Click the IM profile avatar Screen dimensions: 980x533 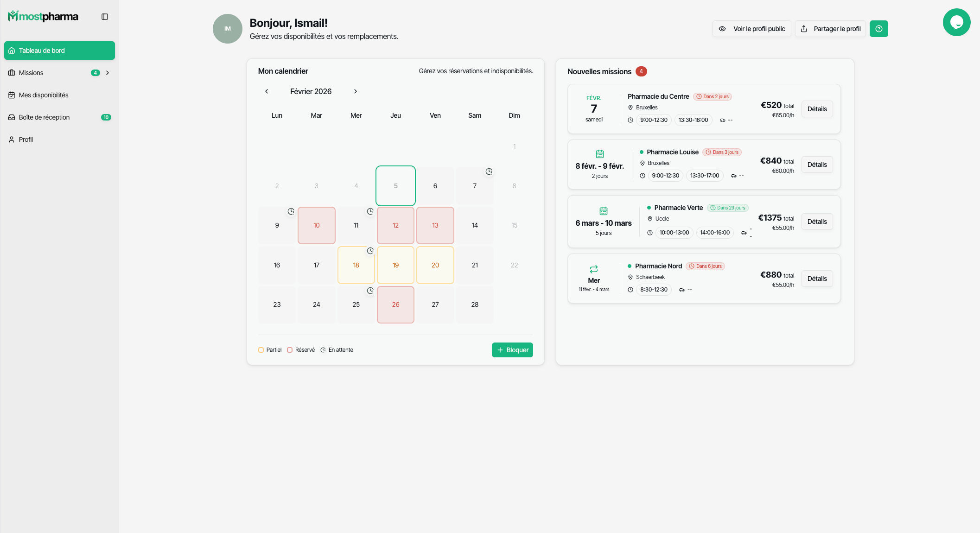click(227, 29)
